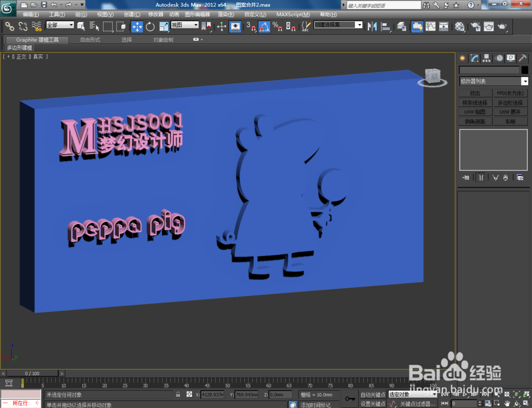532x408 pixels.
Task: Click the UVW 贴图 modifier button
Action: click(x=475, y=112)
